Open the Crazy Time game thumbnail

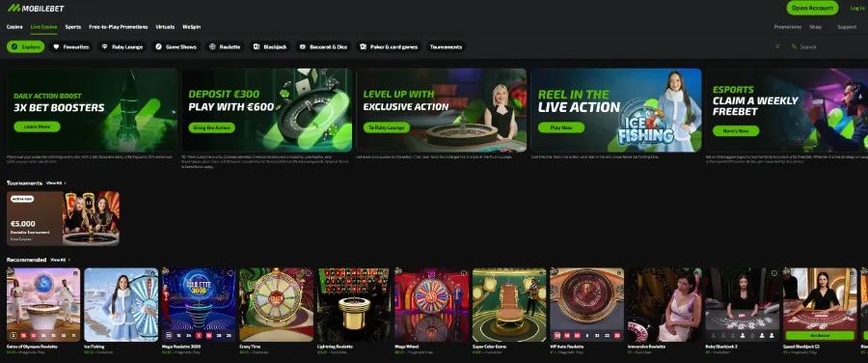[x=276, y=305]
